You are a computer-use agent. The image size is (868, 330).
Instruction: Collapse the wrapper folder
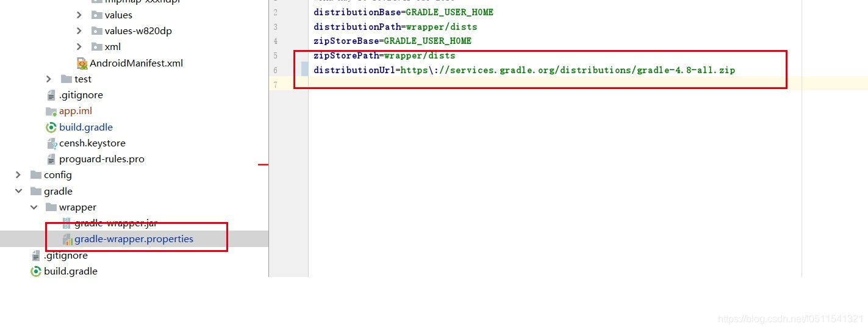point(34,207)
